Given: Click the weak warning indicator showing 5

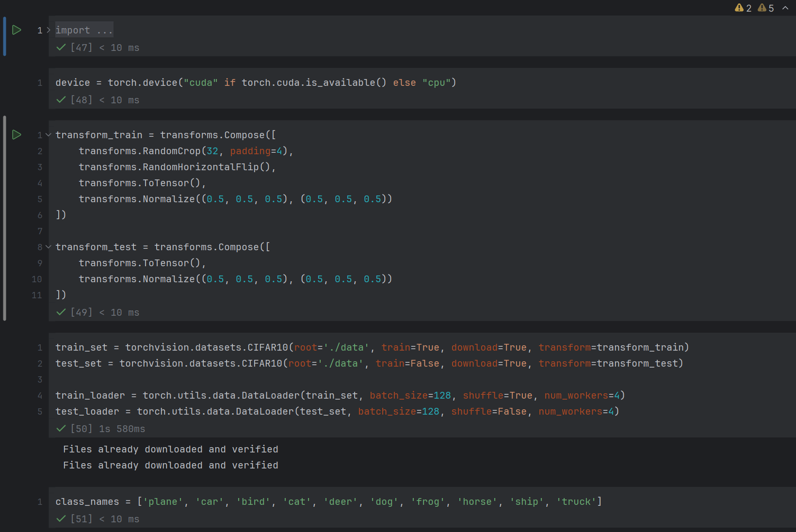Looking at the screenshot, I should pos(766,8).
